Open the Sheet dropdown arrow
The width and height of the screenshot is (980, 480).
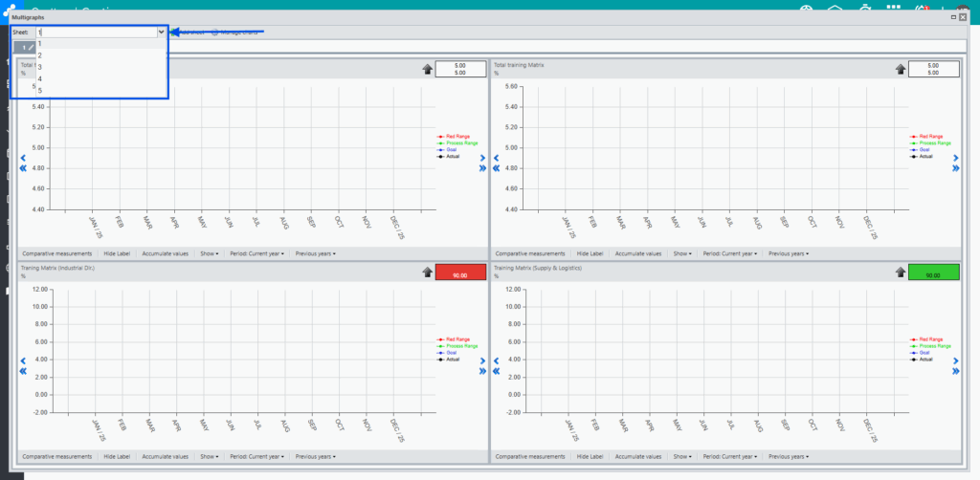[x=161, y=32]
